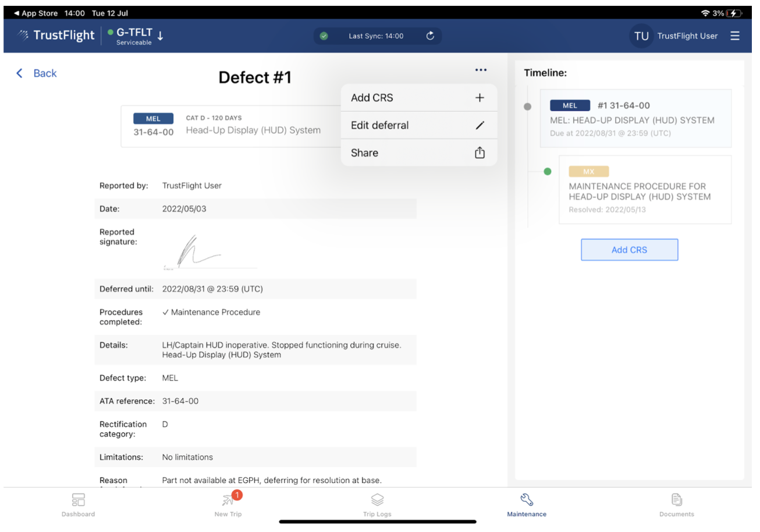Select Add CRS in popup menu
Viewport: 760px width, 532px height.
pos(418,98)
